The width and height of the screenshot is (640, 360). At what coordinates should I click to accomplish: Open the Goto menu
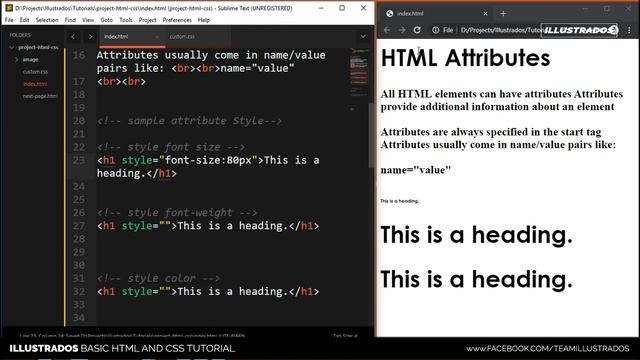tap(107, 20)
